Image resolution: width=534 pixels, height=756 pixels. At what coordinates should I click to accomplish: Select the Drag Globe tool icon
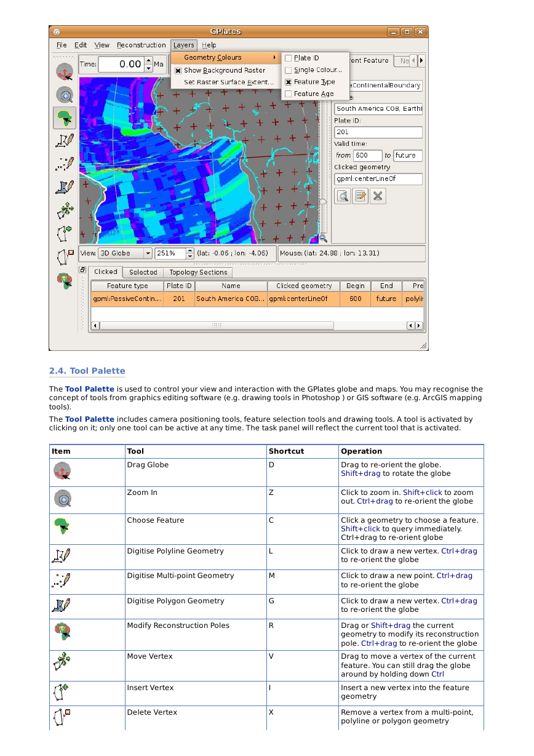pyautogui.click(x=65, y=73)
